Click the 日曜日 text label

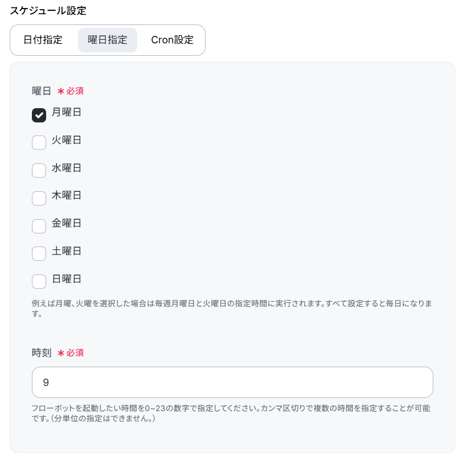tap(67, 279)
